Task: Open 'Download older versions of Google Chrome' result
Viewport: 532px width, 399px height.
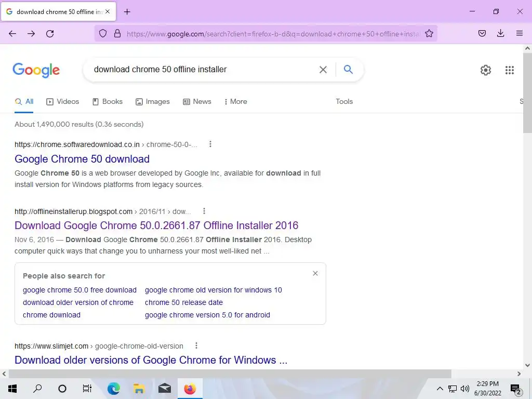Action: (x=151, y=360)
